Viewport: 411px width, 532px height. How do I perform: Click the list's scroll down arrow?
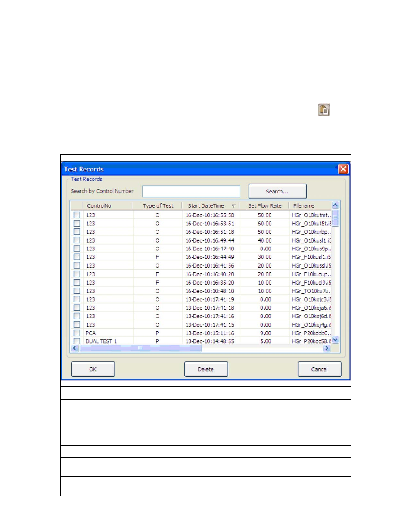tap(335, 340)
